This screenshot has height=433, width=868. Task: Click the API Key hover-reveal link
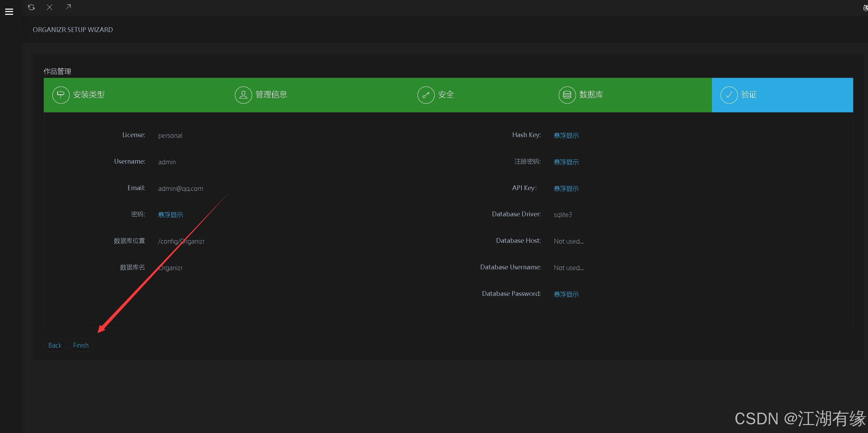click(566, 188)
